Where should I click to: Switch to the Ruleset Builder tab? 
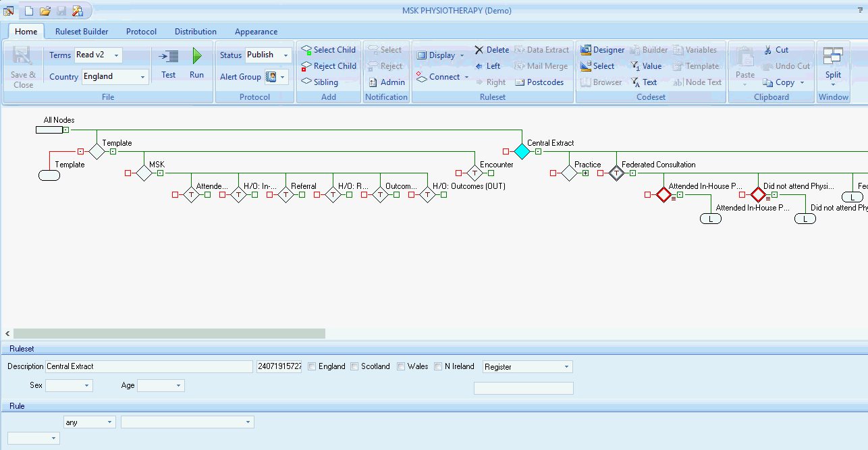click(x=82, y=32)
